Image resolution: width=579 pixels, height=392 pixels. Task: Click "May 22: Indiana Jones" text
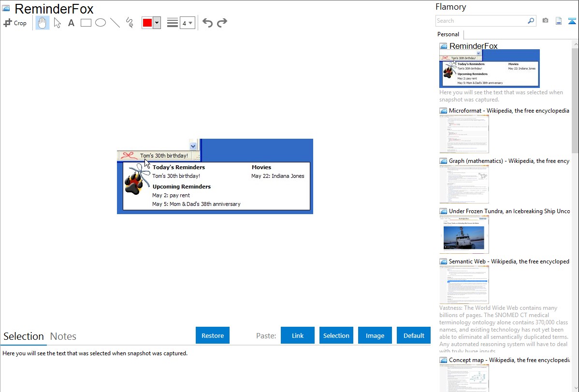click(x=278, y=176)
